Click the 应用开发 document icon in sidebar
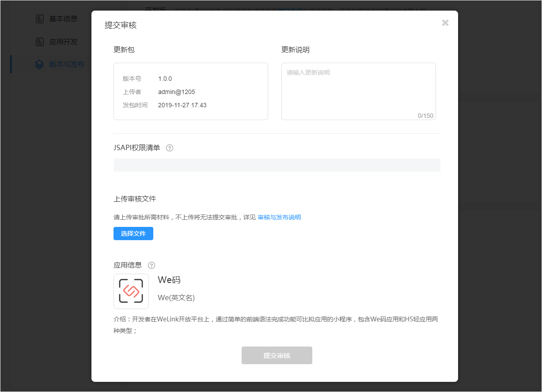Screen dimensions: 542x392 (x=39, y=41)
